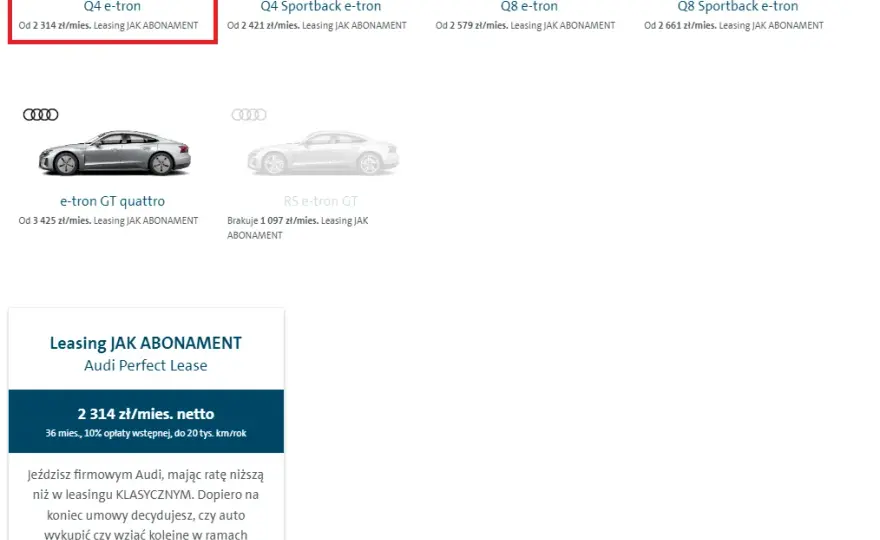Click the '2 314 zł/mies. netto' price banner

point(146,421)
